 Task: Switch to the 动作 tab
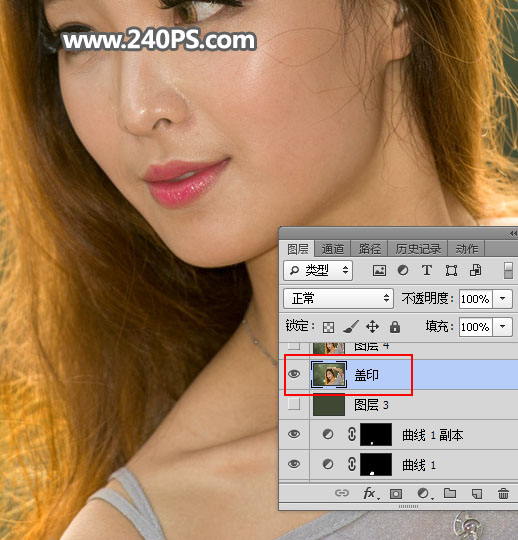coord(467,249)
